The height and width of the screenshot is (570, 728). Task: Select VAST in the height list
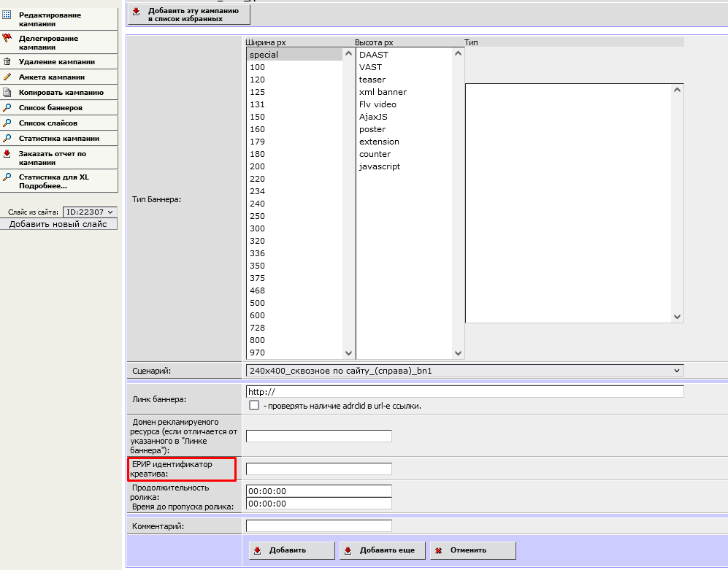tap(405, 67)
